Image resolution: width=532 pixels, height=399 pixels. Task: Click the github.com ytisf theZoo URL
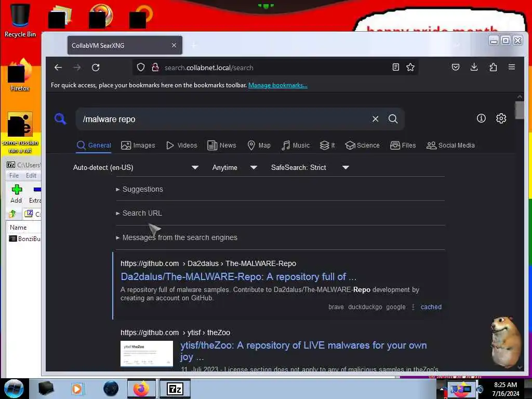point(175,332)
